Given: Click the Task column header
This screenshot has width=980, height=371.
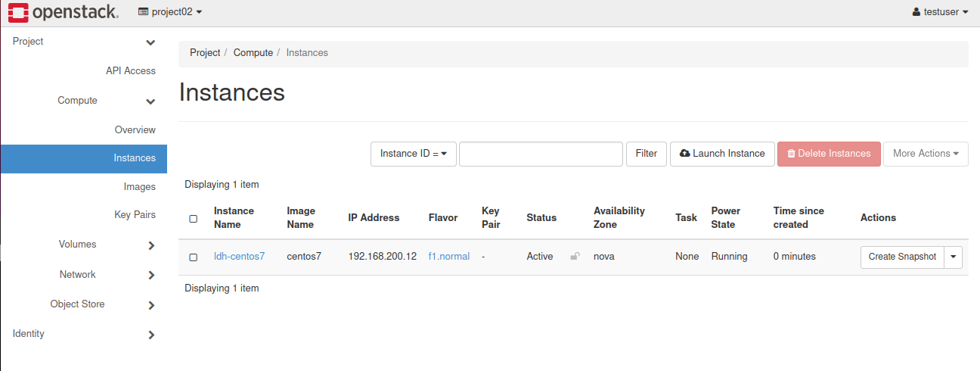Looking at the screenshot, I should 686,218.
